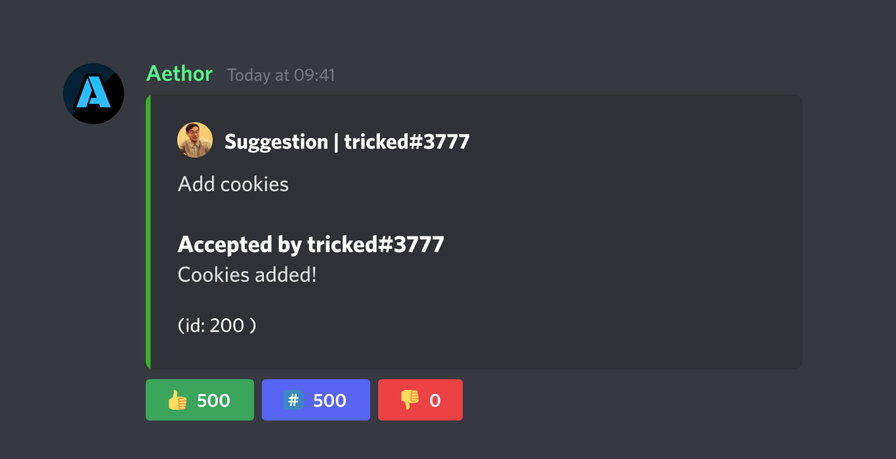Click the 500 count beside the hash icon
Image resolution: width=896 pixels, height=459 pixels.
[x=330, y=400]
